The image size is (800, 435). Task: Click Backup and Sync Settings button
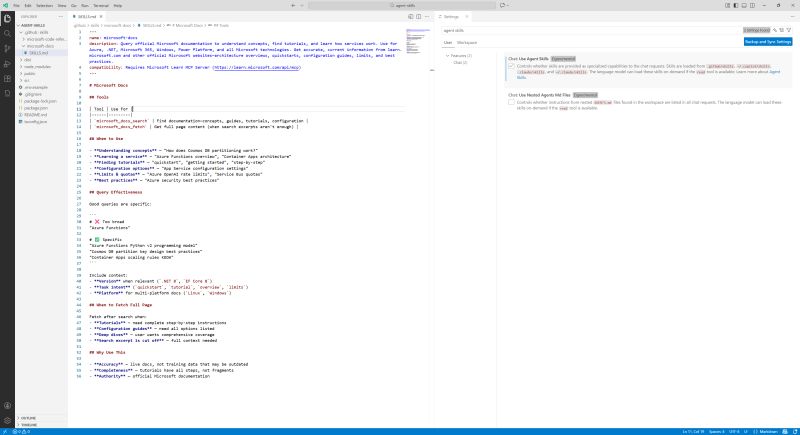coord(768,42)
